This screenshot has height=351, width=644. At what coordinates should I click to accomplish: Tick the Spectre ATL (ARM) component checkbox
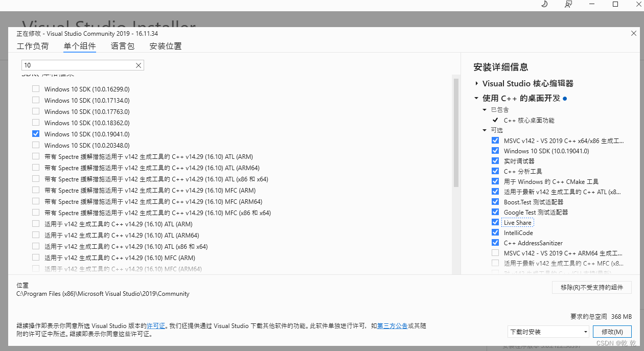pyautogui.click(x=36, y=156)
